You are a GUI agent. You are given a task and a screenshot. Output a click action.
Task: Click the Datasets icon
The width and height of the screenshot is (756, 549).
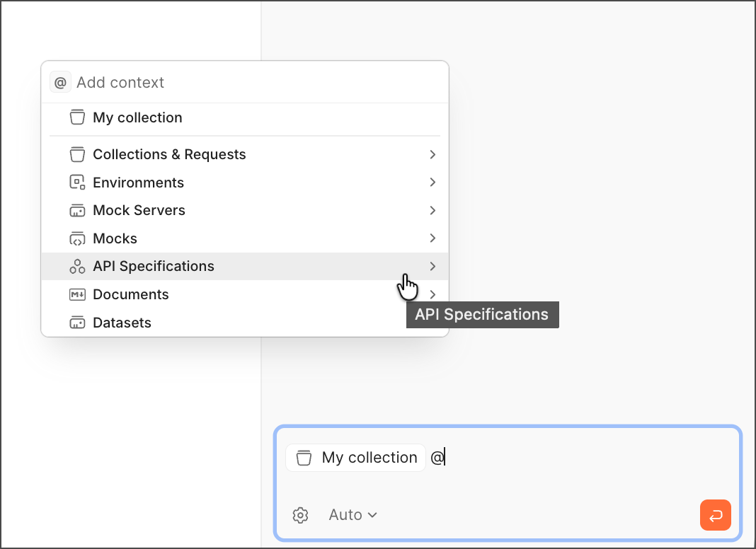point(77,323)
